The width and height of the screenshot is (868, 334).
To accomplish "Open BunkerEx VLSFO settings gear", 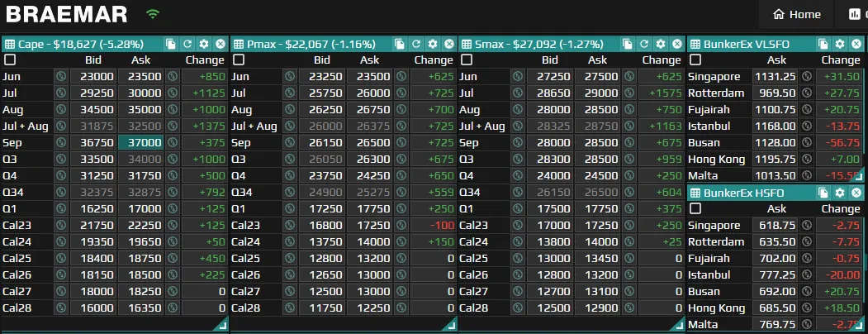I will (x=840, y=45).
